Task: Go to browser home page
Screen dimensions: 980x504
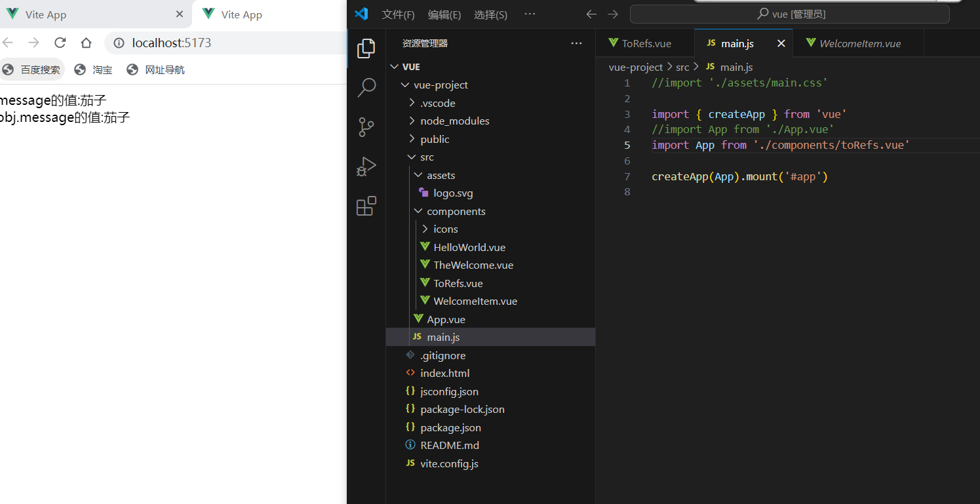Action: coord(86,43)
